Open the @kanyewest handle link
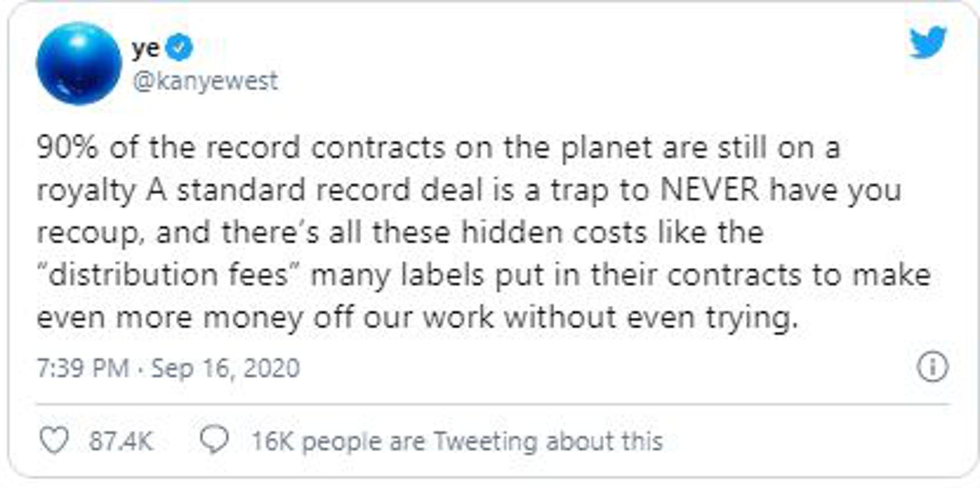Screen dimensions: 980x488 coord(205,81)
